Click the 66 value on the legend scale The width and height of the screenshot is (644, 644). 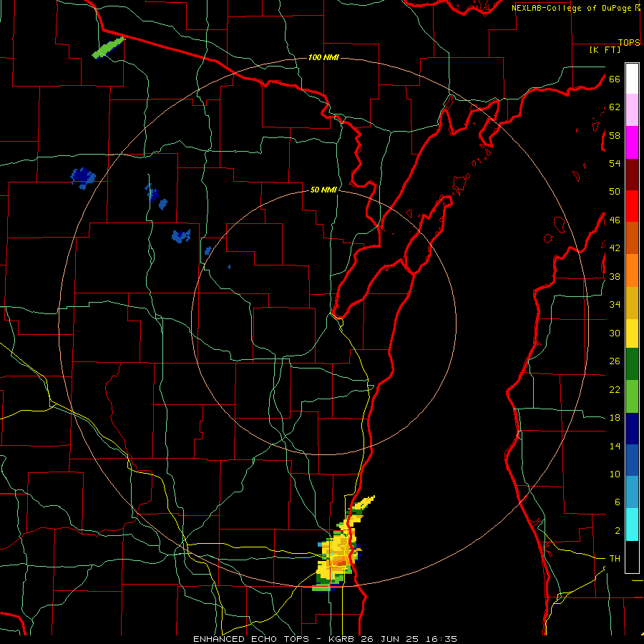[x=615, y=79]
